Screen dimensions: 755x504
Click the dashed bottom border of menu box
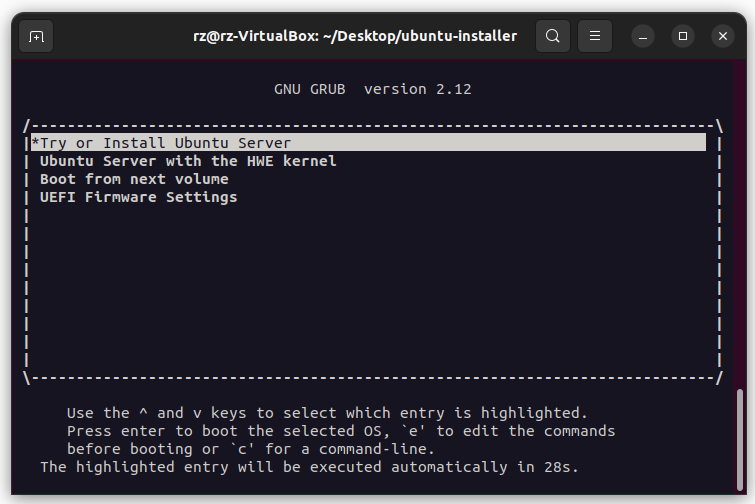click(x=370, y=378)
